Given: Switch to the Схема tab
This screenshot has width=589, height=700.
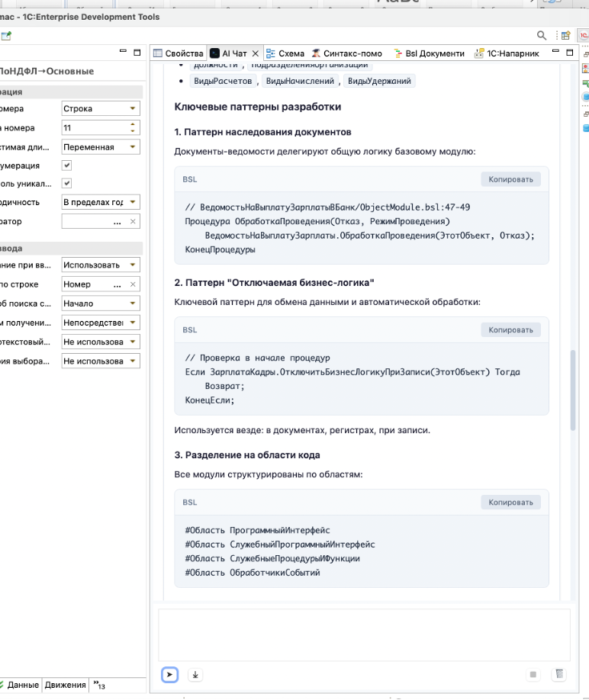Looking at the screenshot, I should click(284, 53).
